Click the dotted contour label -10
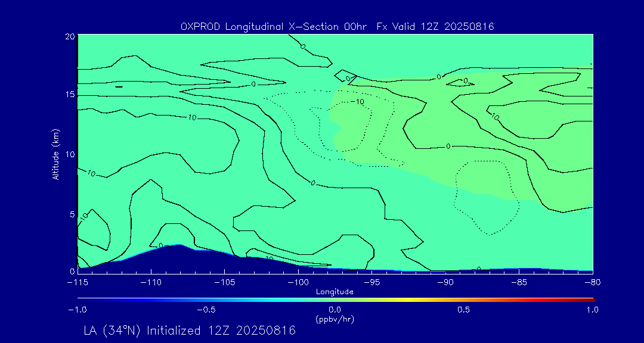644x343 pixels. click(x=357, y=101)
